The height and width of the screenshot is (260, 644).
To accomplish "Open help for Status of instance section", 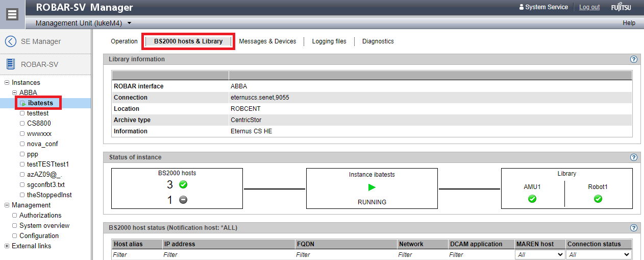I will click(x=634, y=157).
